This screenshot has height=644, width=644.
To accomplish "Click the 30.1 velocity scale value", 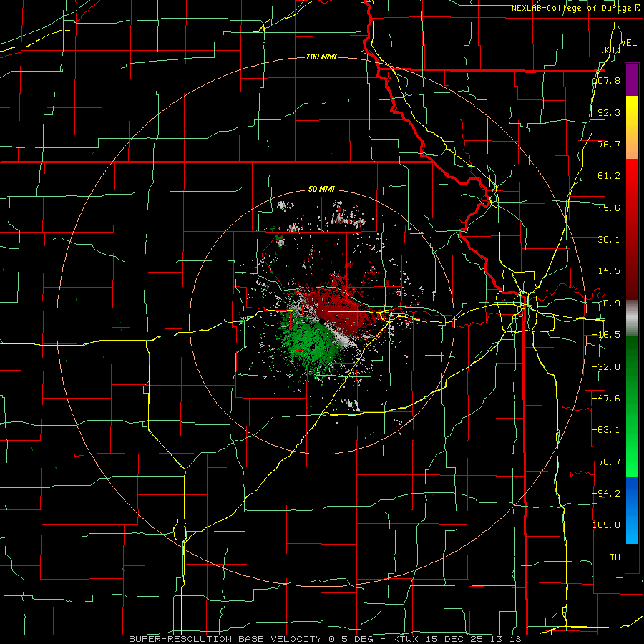I will (609, 240).
